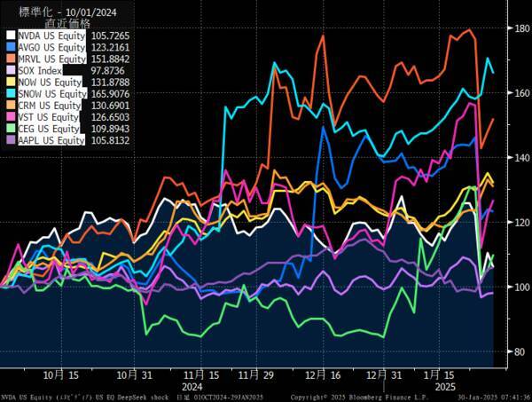Click the orange CRM legend color swatch
The image size is (532, 402).
click(12, 106)
